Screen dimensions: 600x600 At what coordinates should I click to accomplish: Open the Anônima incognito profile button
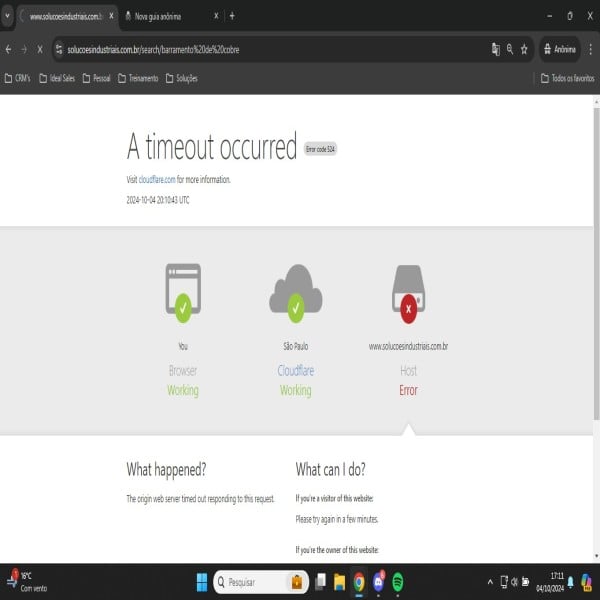[x=559, y=49]
